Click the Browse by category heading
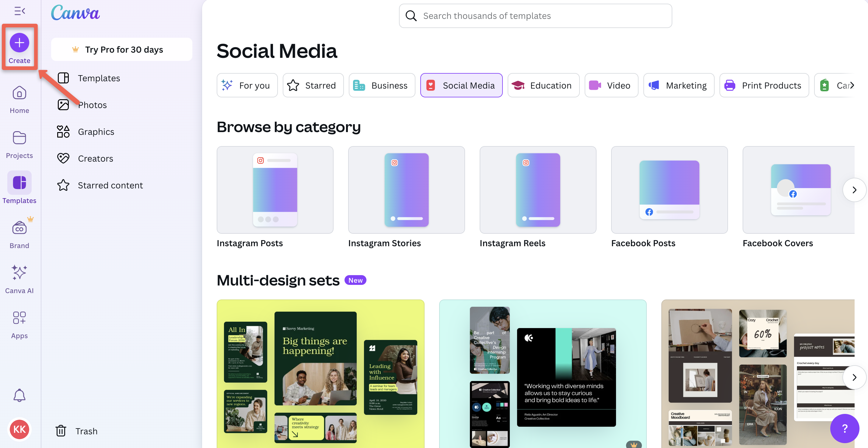The image size is (868, 448). 289,127
